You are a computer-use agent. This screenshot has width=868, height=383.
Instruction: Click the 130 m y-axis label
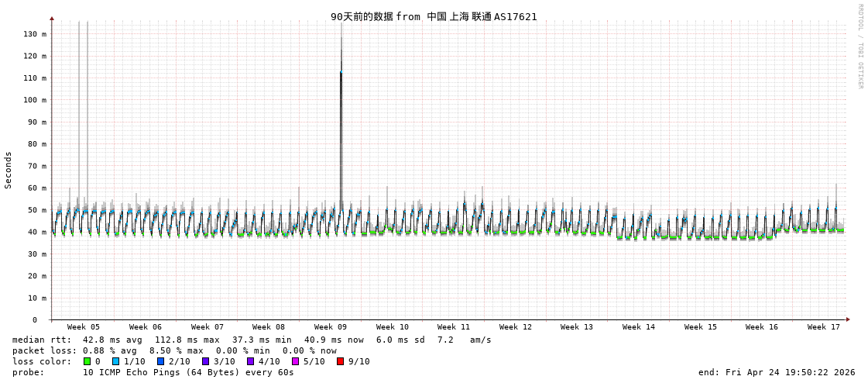[x=35, y=34]
